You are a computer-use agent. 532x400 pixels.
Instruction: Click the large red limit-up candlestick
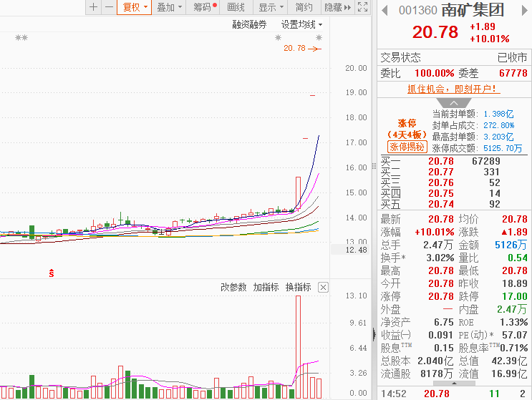click(298, 193)
